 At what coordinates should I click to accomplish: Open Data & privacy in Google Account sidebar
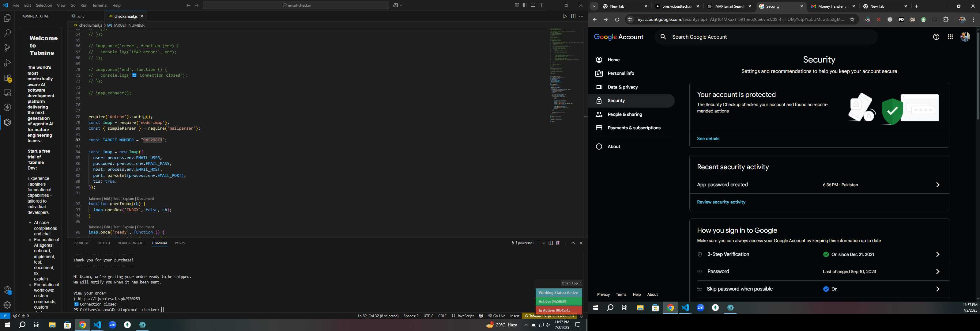[631, 87]
